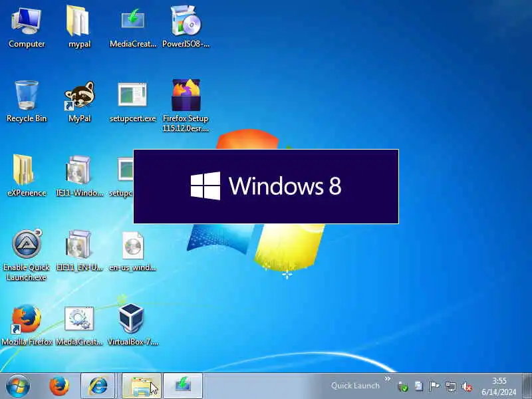Screen dimensions: 532x399
Task: Select the MediaCreat... gear icon by VirtualBox
Action: click(79, 325)
